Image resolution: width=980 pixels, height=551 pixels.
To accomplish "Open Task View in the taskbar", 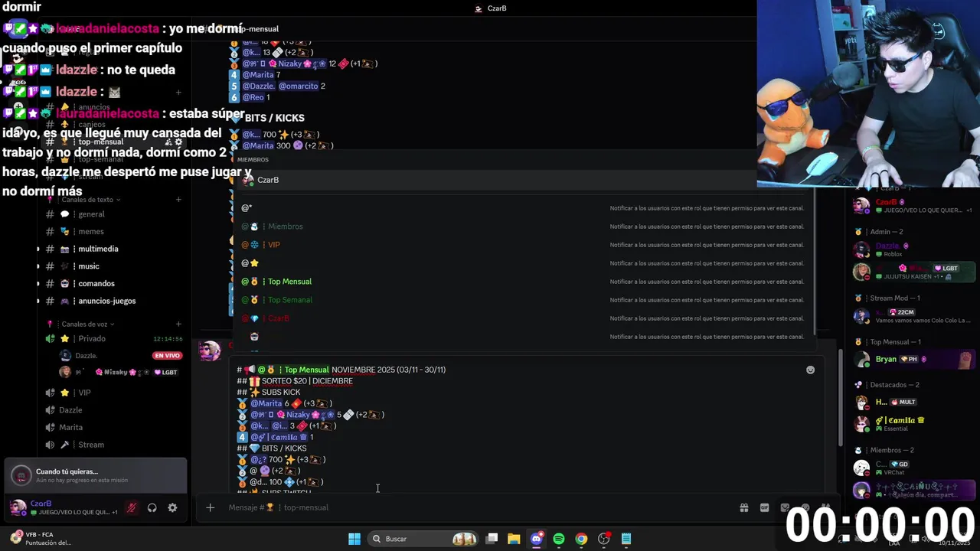I will pos(492,539).
